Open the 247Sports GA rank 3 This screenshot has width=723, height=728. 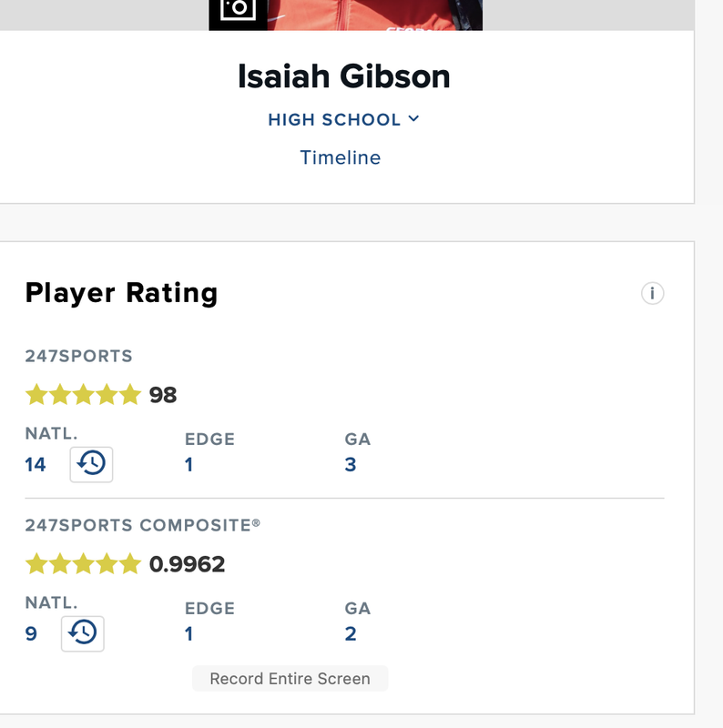pyautogui.click(x=351, y=465)
